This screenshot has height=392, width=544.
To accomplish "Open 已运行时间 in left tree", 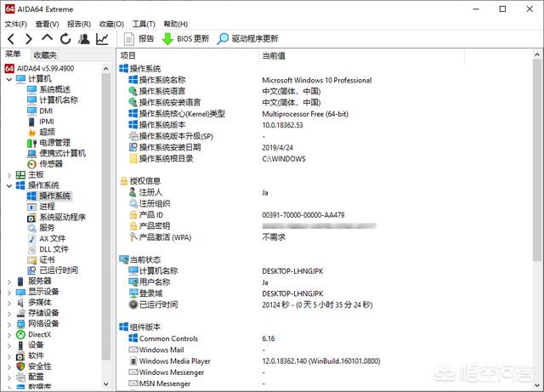I will click(53, 270).
